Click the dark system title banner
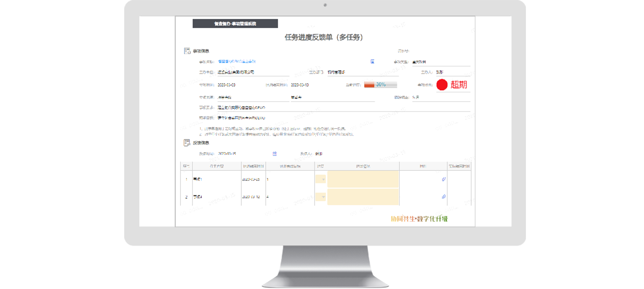 pos(235,23)
